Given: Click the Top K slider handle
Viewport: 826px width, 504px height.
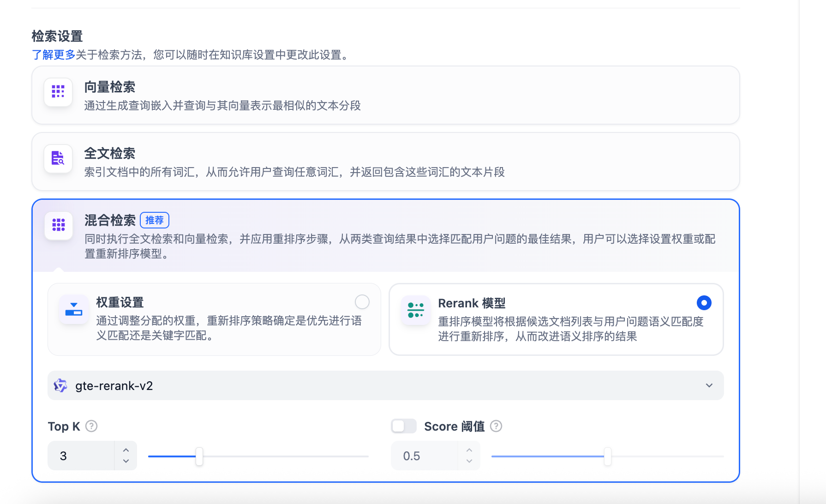Looking at the screenshot, I should (x=199, y=456).
